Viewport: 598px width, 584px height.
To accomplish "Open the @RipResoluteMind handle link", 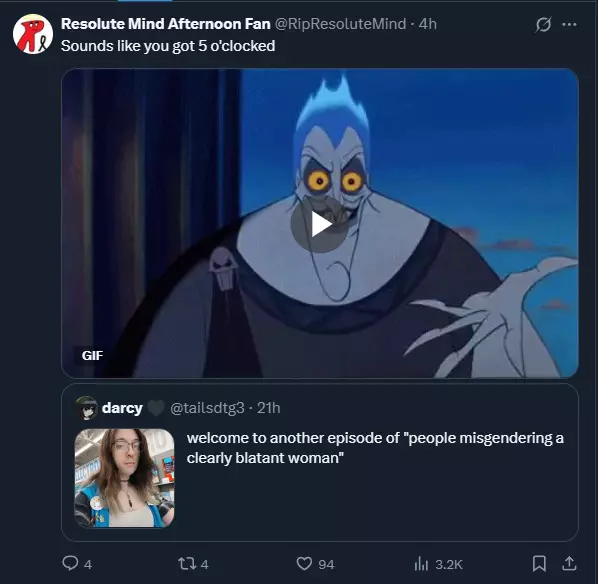I will click(341, 24).
